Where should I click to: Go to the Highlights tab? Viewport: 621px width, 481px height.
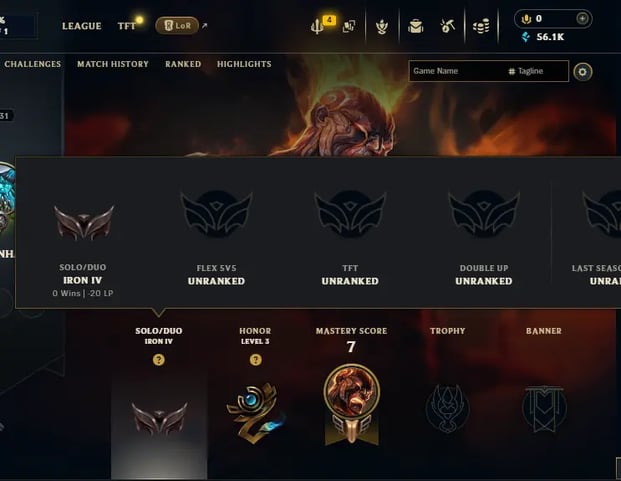(244, 64)
